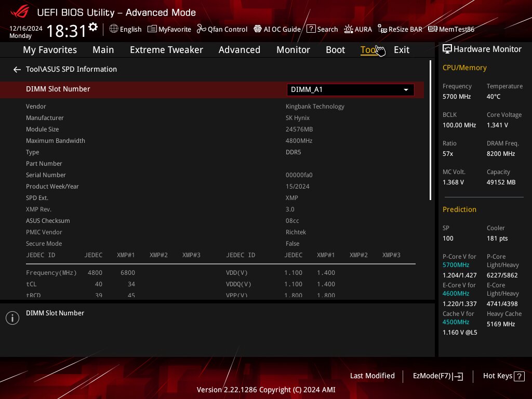The height and width of the screenshot is (399, 532).
Task: Click XMP Rev. value 3.0
Action: click(290, 209)
